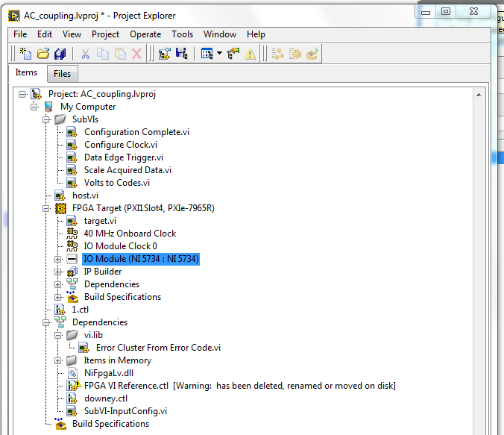Switch to the Files tab
Screen dimensions: 504x435
tap(63, 74)
